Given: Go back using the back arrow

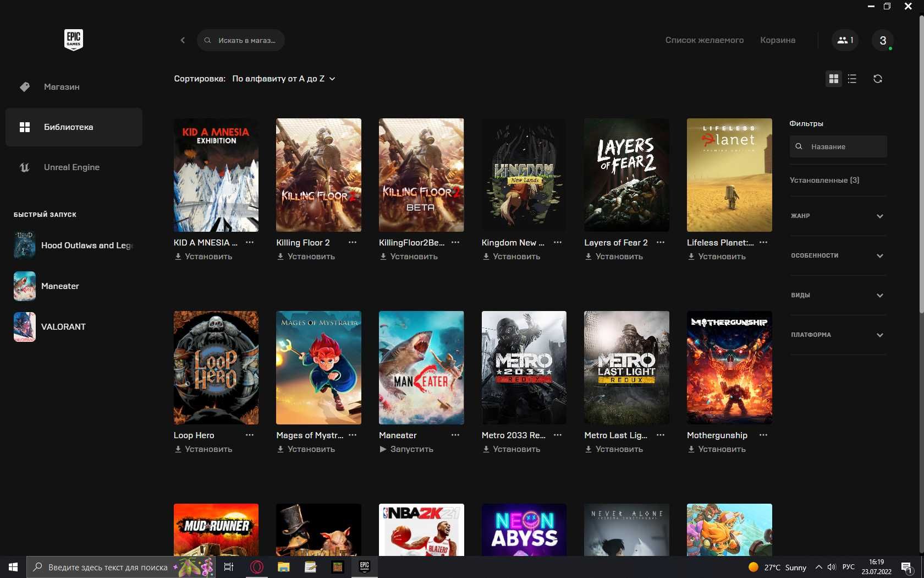Looking at the screenshot, I should [x=183, y=40].
